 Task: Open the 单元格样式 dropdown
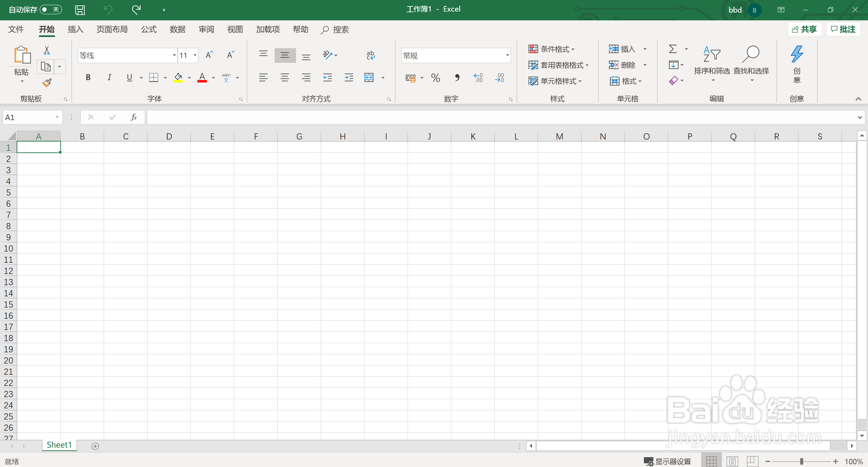pyautogui.click(x=555, y=81)
